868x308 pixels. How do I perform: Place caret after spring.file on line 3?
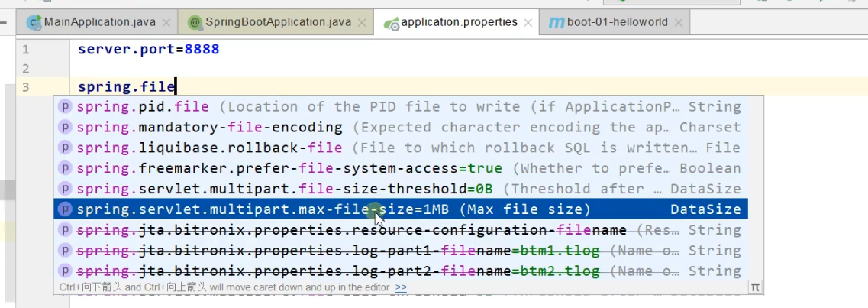tap(176, 86)
